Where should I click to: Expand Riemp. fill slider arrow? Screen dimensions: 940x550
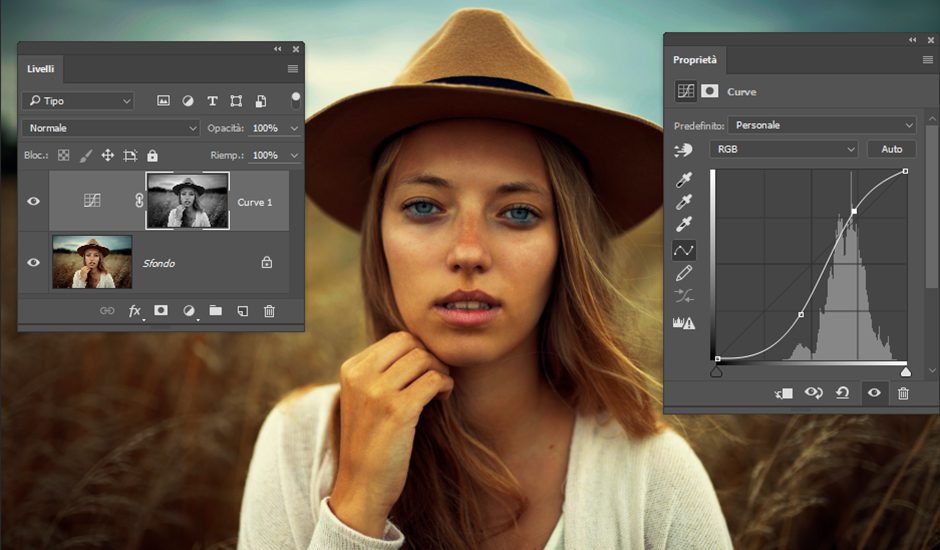pos(294,155)
